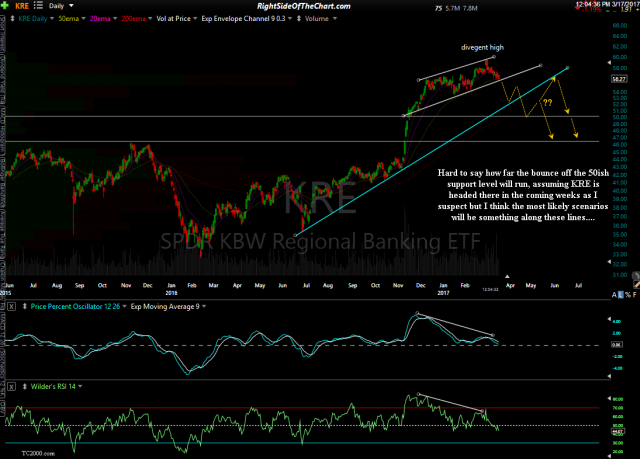The height and width of the screenshot is (459, 640).
Task: Toggle the L logarithmic scale mode
Action: [x=621, y=295]
